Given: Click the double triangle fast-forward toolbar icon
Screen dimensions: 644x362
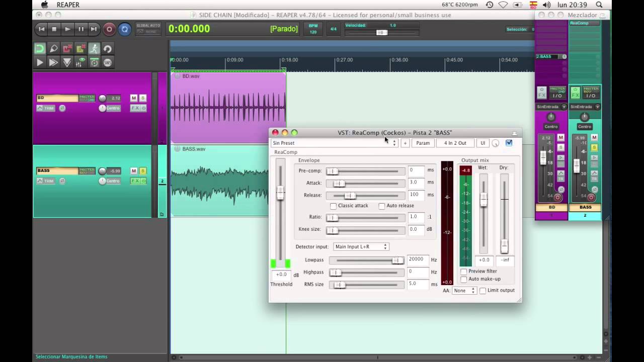Looking at the screenshot, I should [53, 62].
